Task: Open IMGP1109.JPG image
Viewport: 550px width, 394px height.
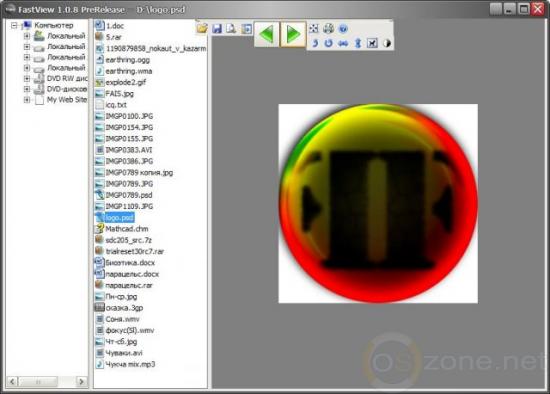Action: 129,206
